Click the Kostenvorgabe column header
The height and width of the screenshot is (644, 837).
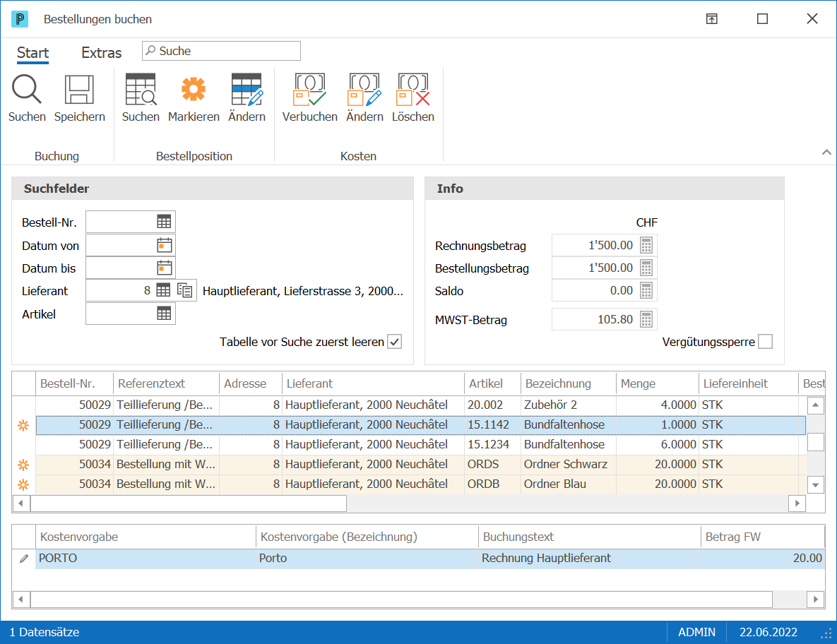point(146,537)
